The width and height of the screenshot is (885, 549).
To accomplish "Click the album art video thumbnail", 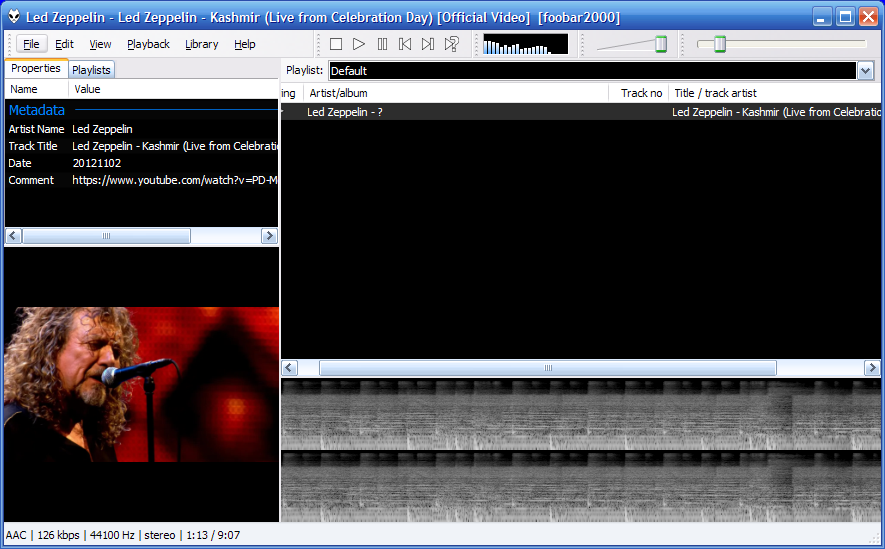I will pyautogui.click(x=142, y=384).
